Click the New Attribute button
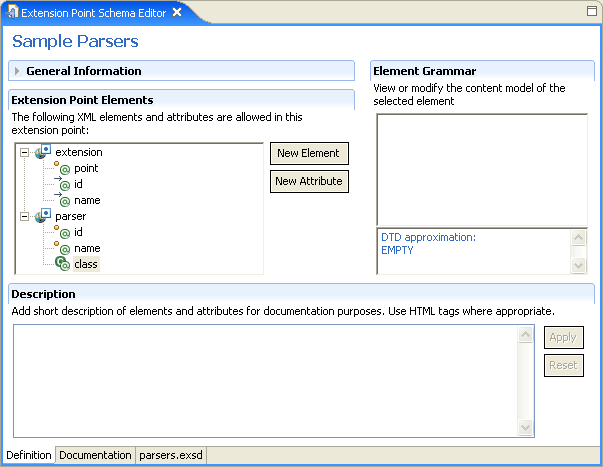 [309, 181]
